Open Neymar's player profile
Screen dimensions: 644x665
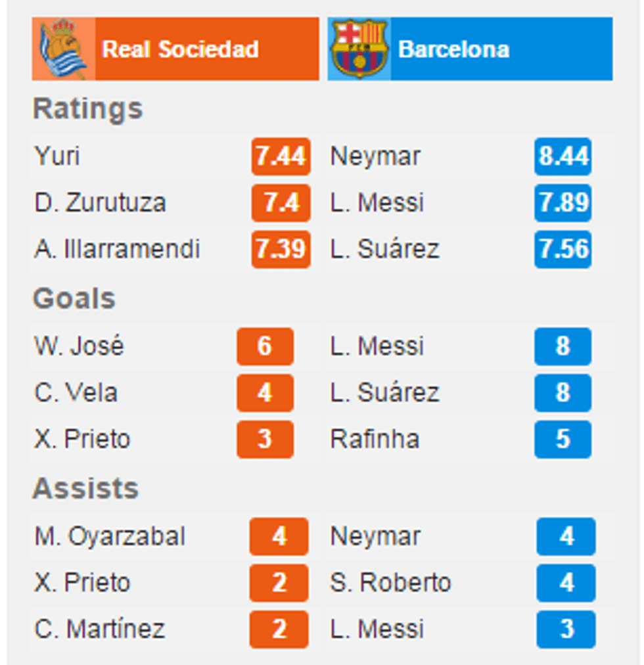pyautogui.click(x=375, y=156)
